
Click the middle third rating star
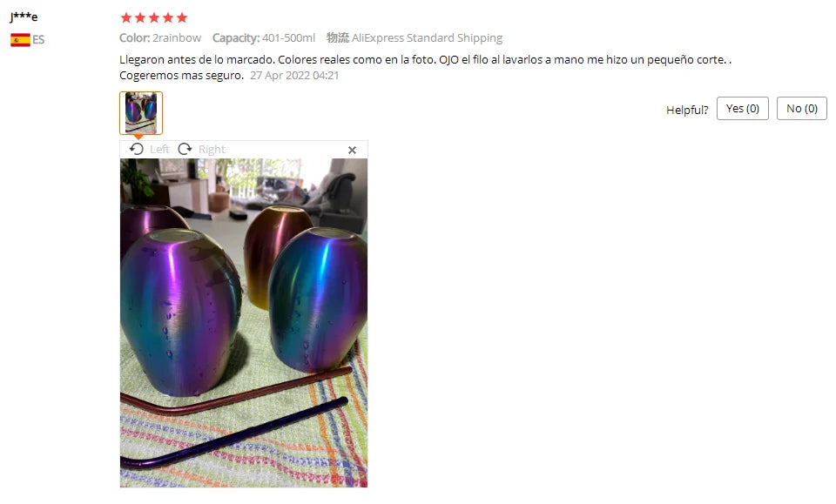(x=154, y=17)
